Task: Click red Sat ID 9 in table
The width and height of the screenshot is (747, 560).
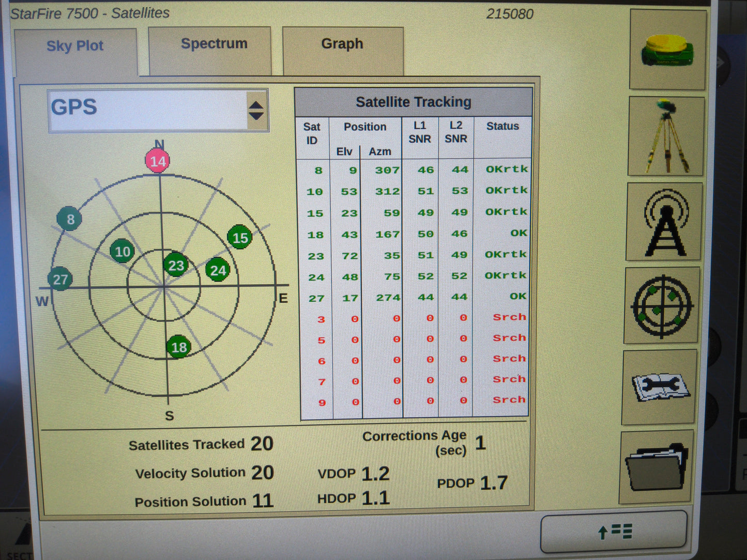Action: (322, 402)
